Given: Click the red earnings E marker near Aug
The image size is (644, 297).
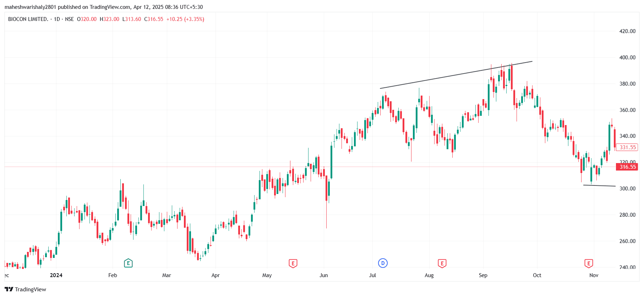Looking at the screenshot, I should pos(442,263).
